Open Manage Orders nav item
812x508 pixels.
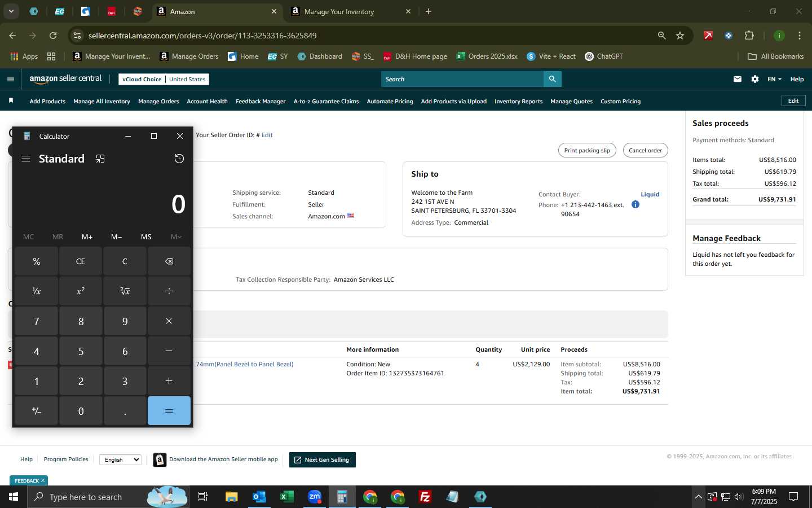pyautogui.click(x=158, y=102)
